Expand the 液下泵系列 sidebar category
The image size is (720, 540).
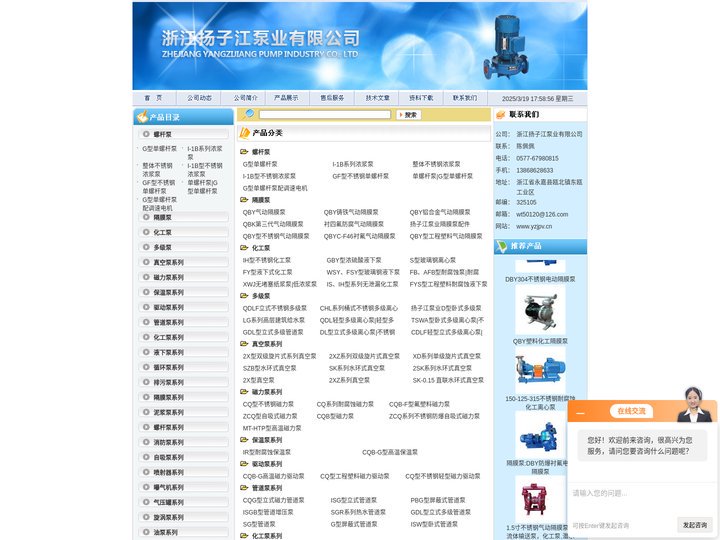(183, 352)
